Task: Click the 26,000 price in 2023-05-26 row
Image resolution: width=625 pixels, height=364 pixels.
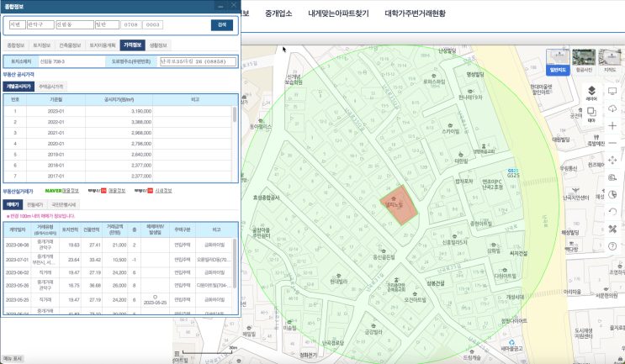Action: click(119, 286)
